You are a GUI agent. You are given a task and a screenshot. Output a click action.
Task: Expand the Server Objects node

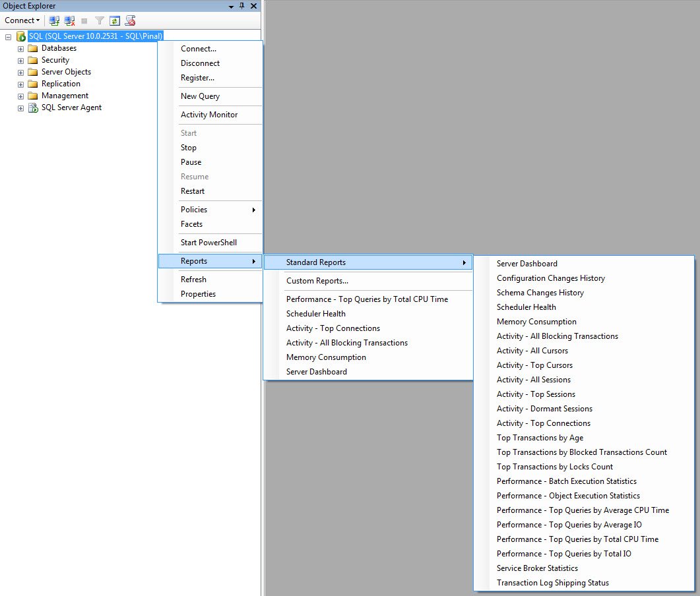point(20,73)
